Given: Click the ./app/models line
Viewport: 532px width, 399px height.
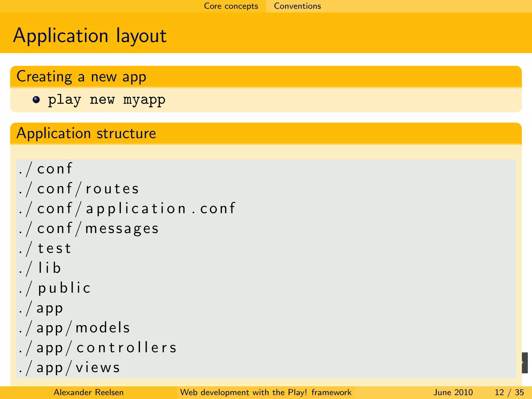Looking at the screenshot, I should pos(74,328).
